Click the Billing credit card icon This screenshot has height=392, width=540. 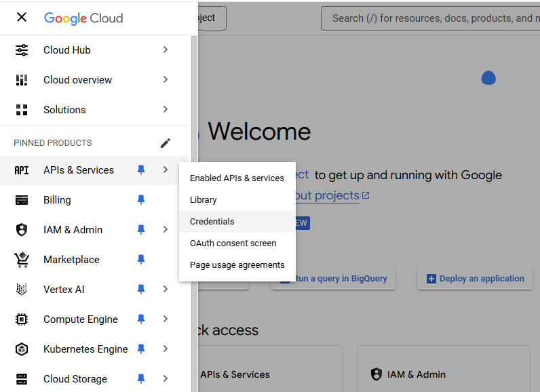click(22, 200)
